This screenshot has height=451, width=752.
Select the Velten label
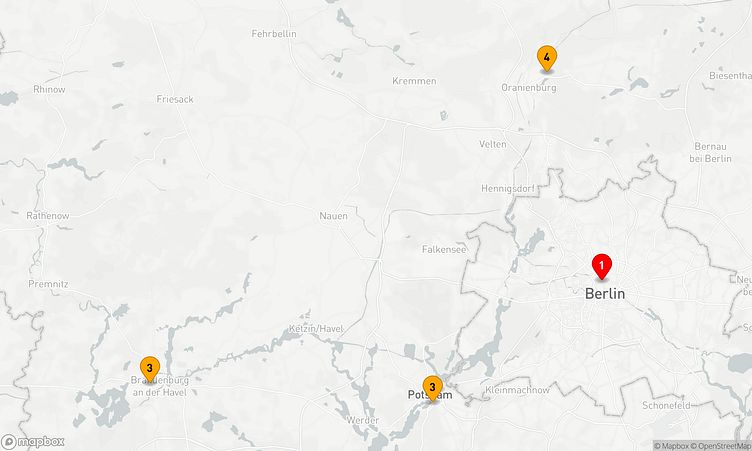[x=493, y=144]
